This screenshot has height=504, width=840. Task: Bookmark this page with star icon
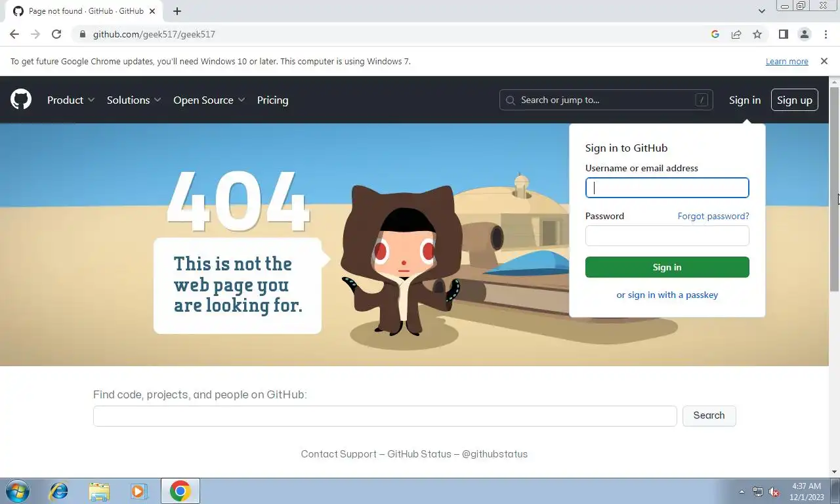[757, 34]
